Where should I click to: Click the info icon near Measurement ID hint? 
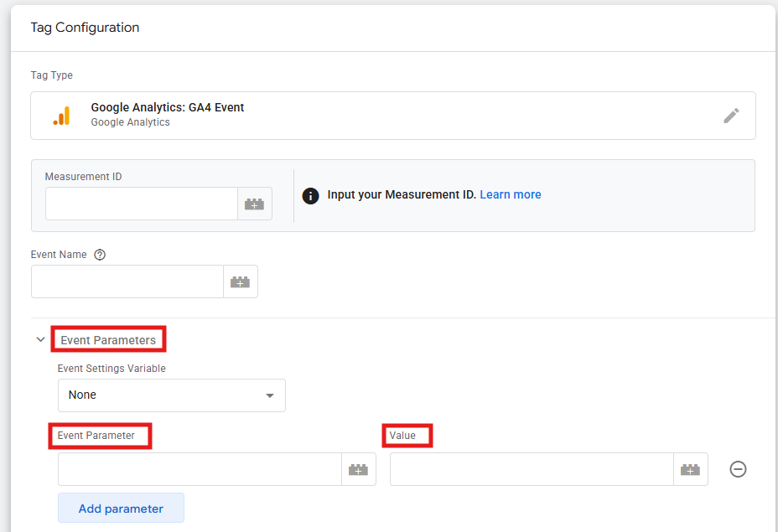310,196
